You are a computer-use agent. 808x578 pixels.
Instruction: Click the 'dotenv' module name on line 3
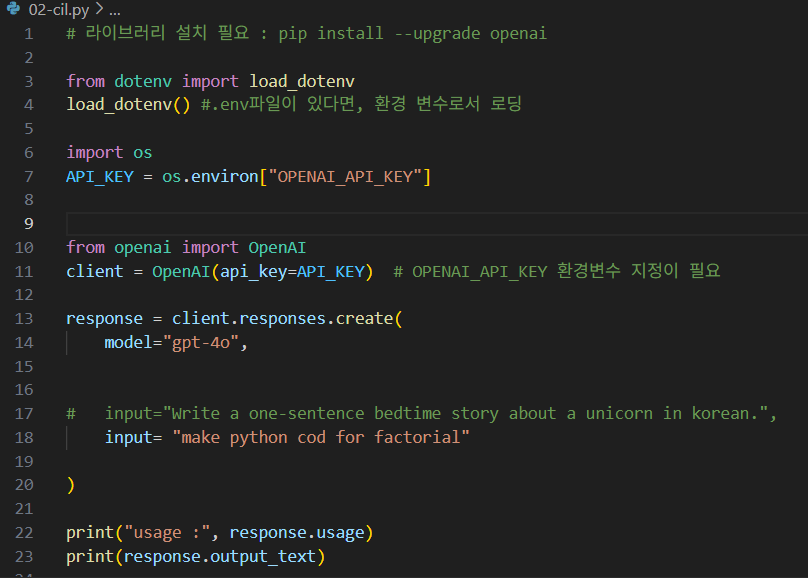tap(143, 81)
